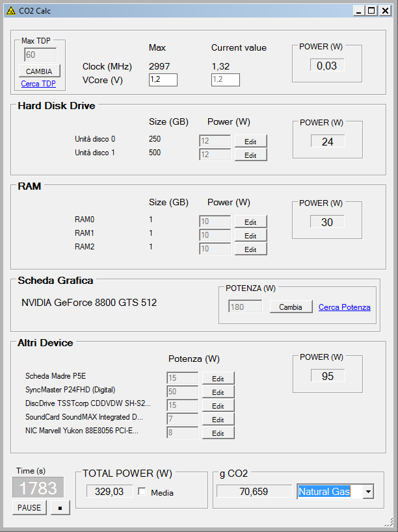398x532 pixels.
Task: Edit power for Unità disco 1
Action: tap(250, 155)
